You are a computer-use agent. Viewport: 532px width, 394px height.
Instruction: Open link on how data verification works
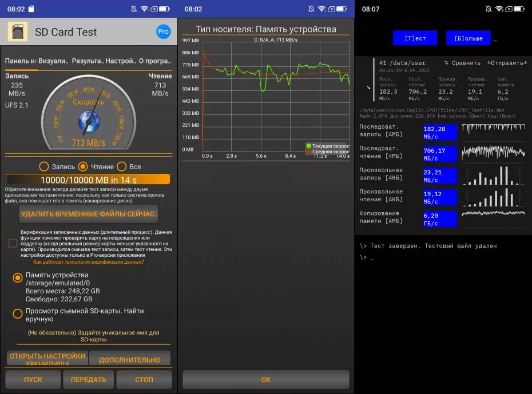coord(89,261)
